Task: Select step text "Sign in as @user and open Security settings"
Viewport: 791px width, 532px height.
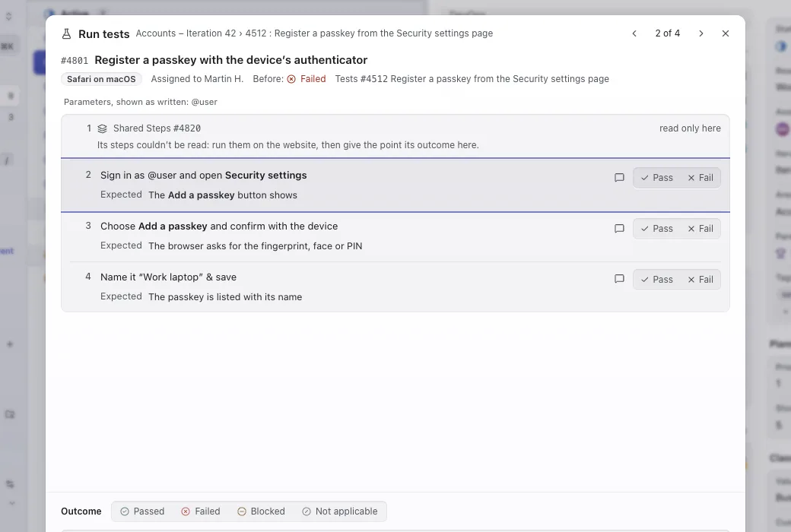Action: [203, 175]
